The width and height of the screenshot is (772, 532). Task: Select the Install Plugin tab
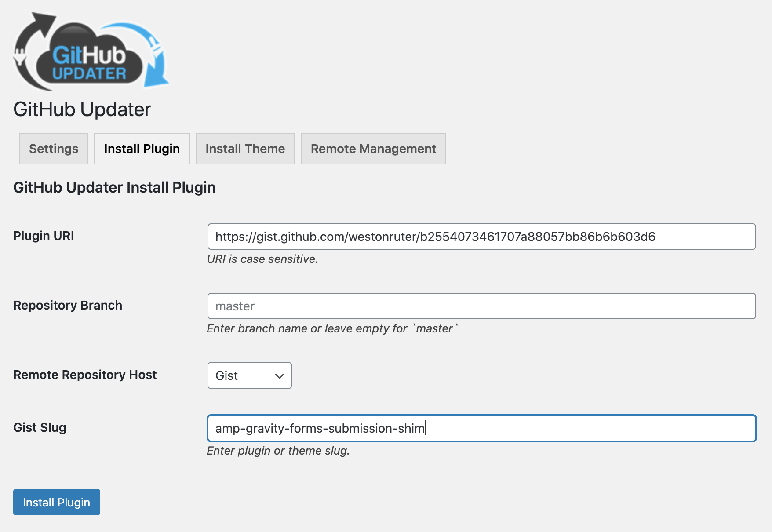(x=142, y=149)
